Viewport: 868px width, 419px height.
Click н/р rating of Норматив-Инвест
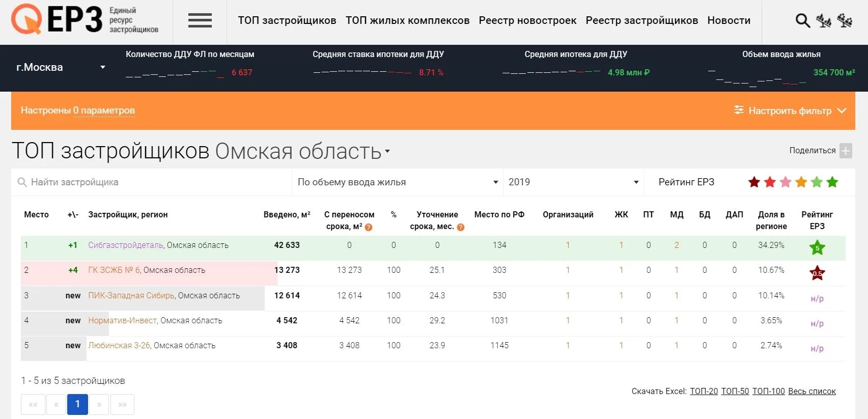pos(817,324)
